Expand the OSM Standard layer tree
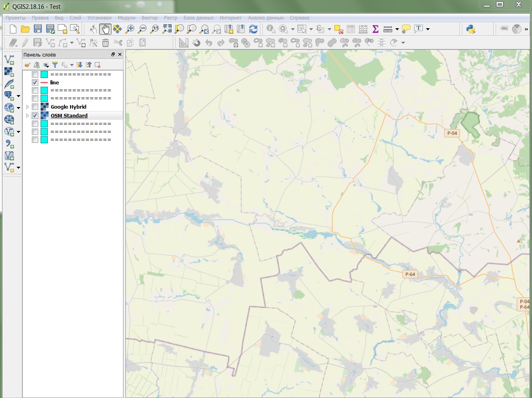Image resolution: width=532 pixels, height=398 pixels. point(27,115)
